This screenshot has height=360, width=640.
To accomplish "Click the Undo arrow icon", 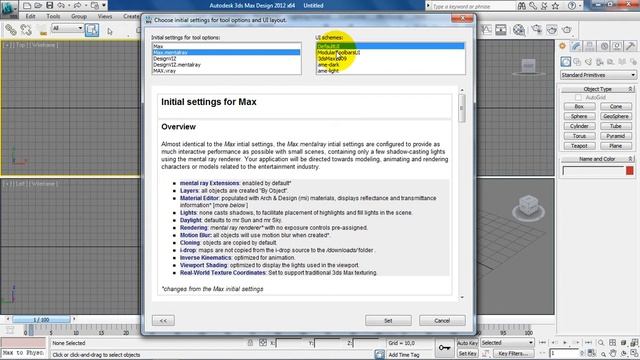I will click(x=61, y=6).
